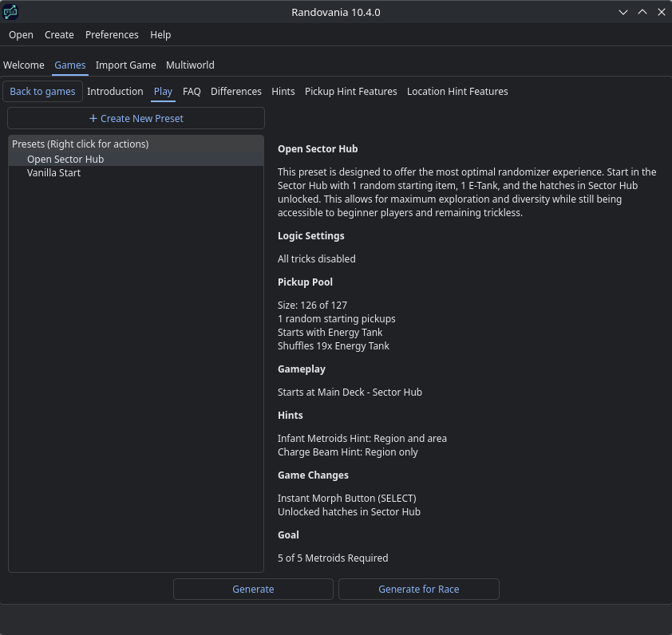Image resolution: width=672 pixels, height=635 pixels.
Task: Open the Introduction tab
Action: [115, 92]
